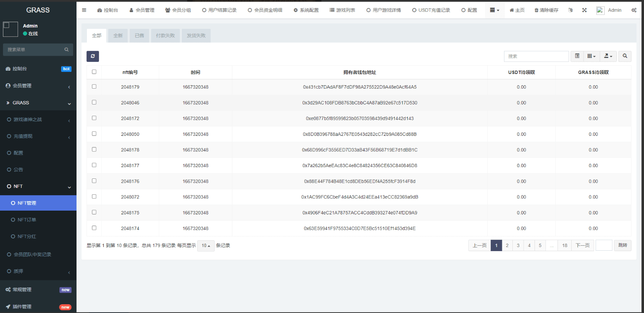
Task: Open 会员团队中奖记录 in sidebar
Action: click(x=38, y=254)
